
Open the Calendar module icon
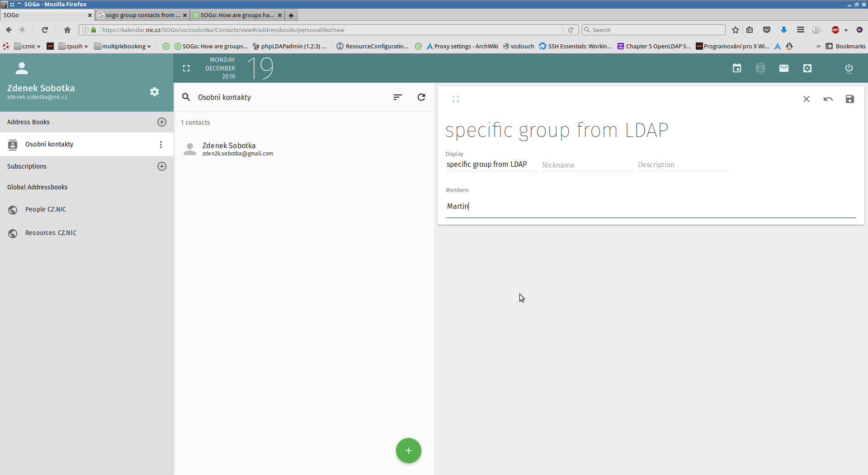tap(737, 68)
